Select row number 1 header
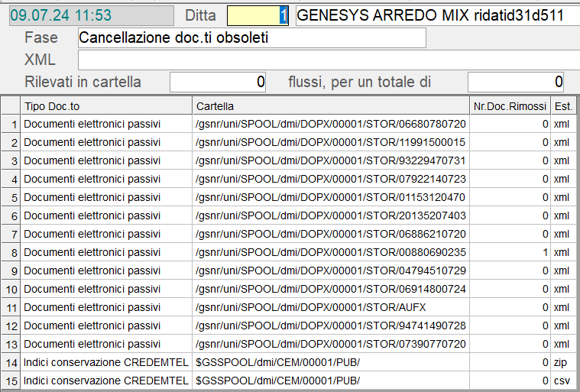Screen dimensions: 580x392 (11, 124)
